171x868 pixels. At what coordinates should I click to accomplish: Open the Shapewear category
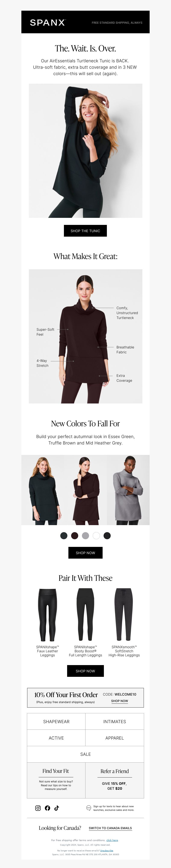point(56,721)
